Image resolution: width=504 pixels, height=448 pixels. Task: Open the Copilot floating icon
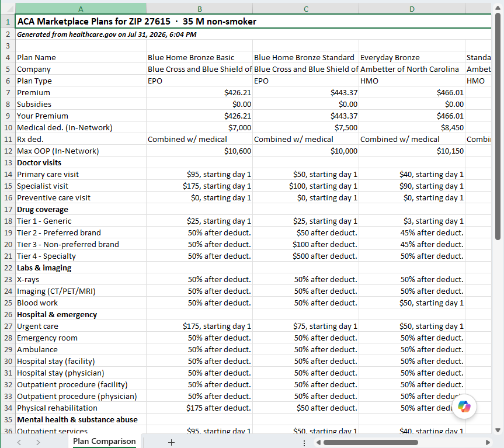click(464, 407)
